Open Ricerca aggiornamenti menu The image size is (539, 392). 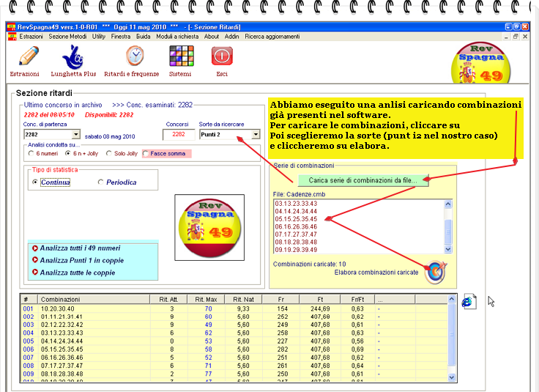272,37
